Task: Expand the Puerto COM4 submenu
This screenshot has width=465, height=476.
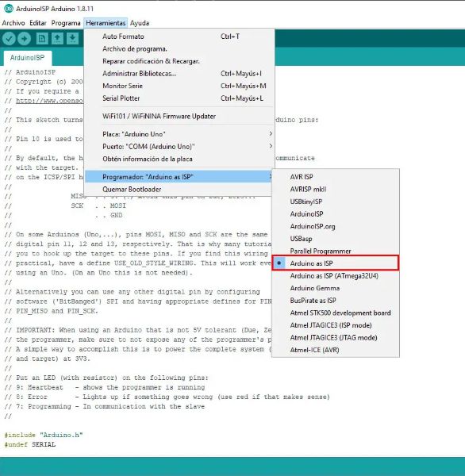Action: click(x=179, y=146)
